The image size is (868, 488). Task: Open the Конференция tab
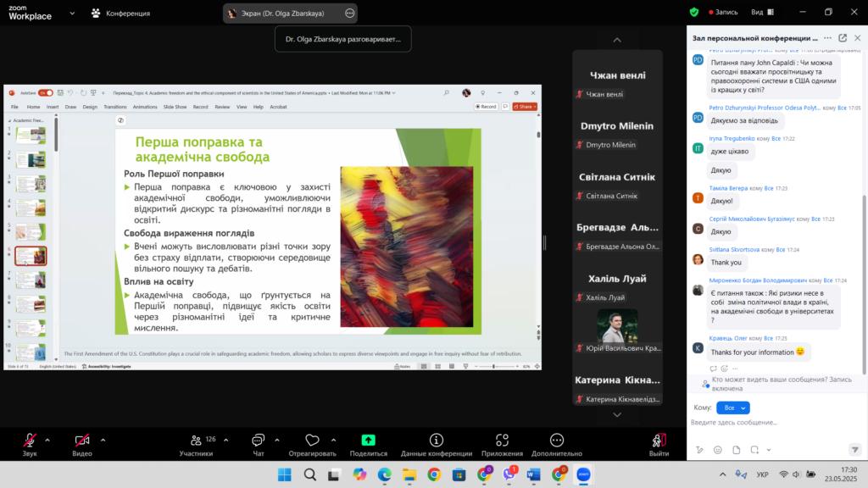pyautogui.click(x=120, y=14)
